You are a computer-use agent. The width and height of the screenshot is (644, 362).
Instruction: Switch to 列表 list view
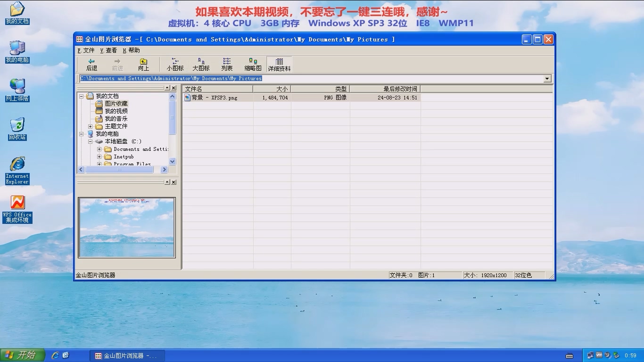click(x=227, y=65)
